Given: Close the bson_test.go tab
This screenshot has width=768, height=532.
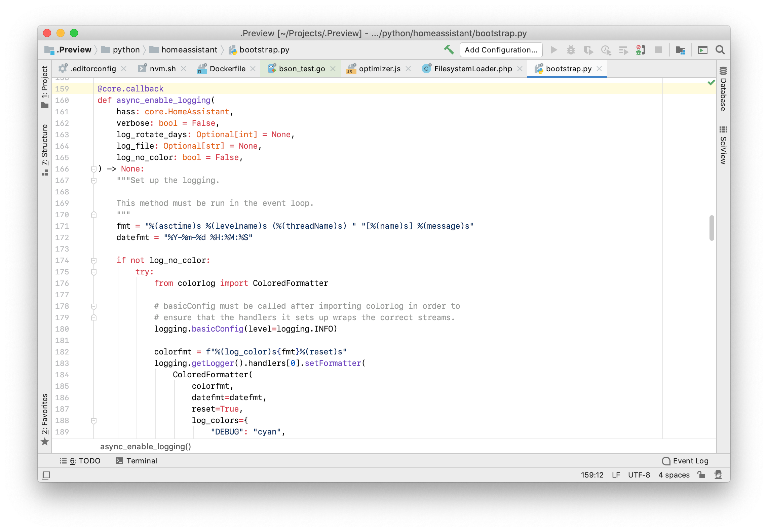Looking at the screenshot, I should tap(333, 69).
